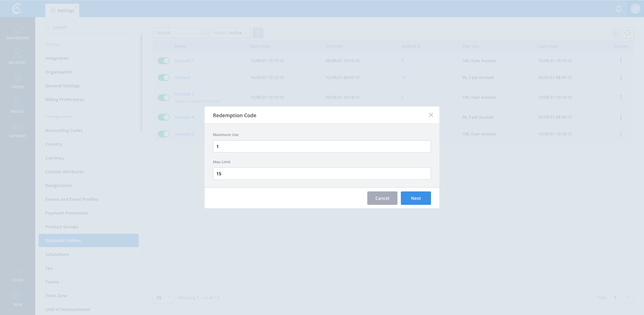The height and width of the screenshot is (315, 644).
Task: Click the add discount plus icon
Action: coord(615,33)
